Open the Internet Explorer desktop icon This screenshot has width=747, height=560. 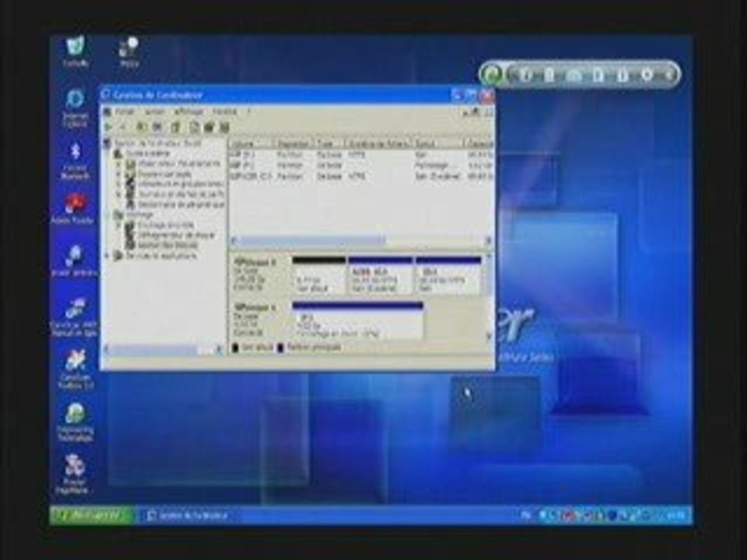[75, 107]
